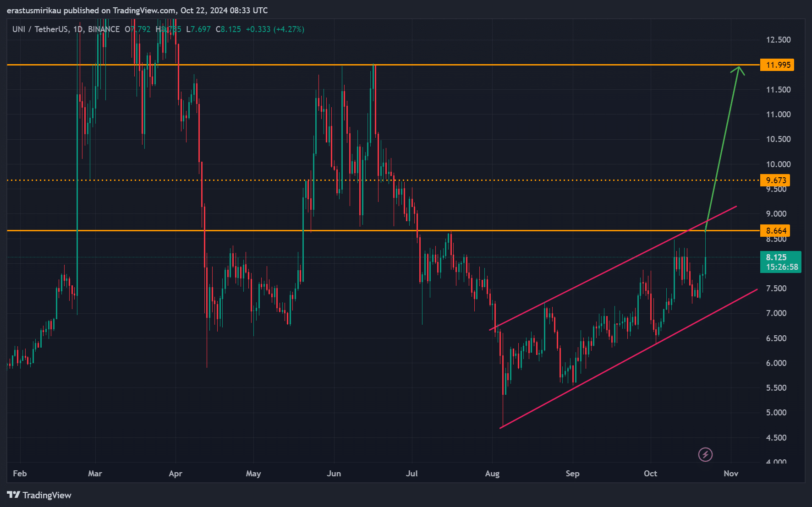Click the Apr label on the time axis
Viewport: 812px width, 507px height.
176,474
